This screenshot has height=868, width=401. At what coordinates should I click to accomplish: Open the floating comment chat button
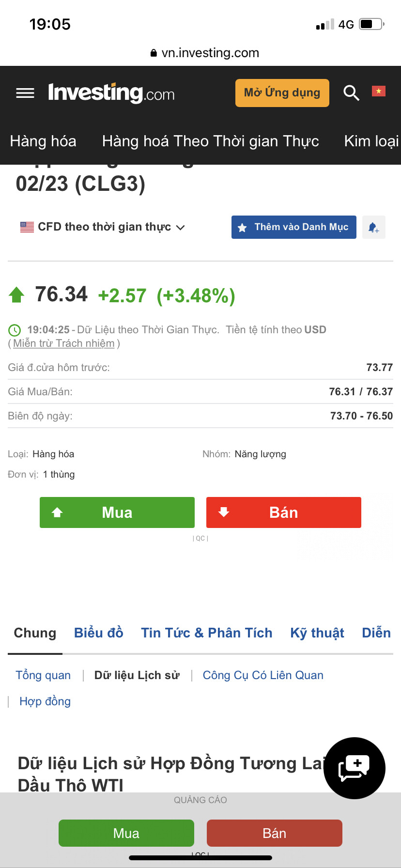coord(354,768)
